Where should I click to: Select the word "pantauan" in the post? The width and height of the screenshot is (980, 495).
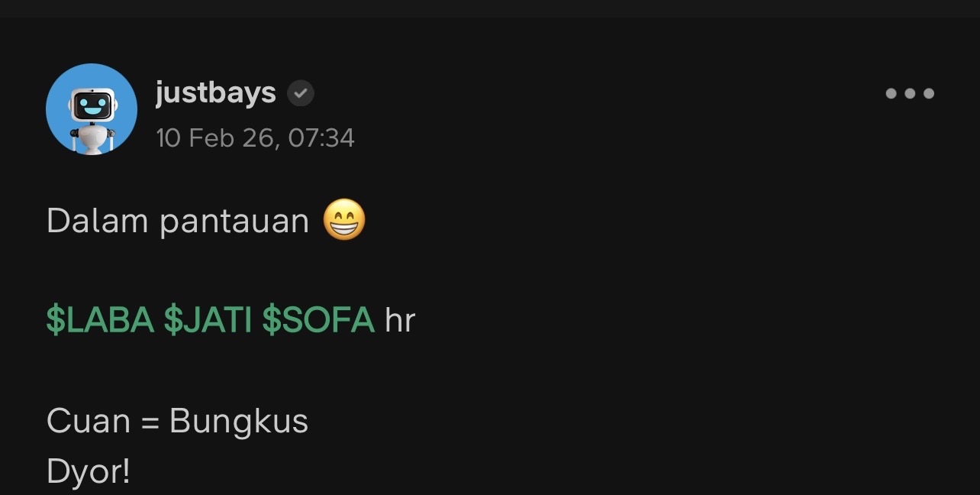[234, 223]
